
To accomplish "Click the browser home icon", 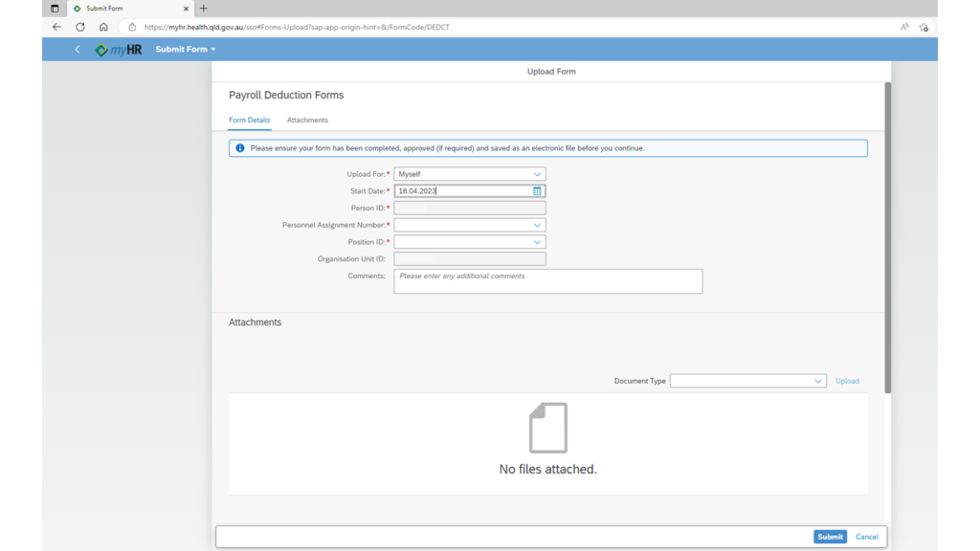I will (103, 27).
